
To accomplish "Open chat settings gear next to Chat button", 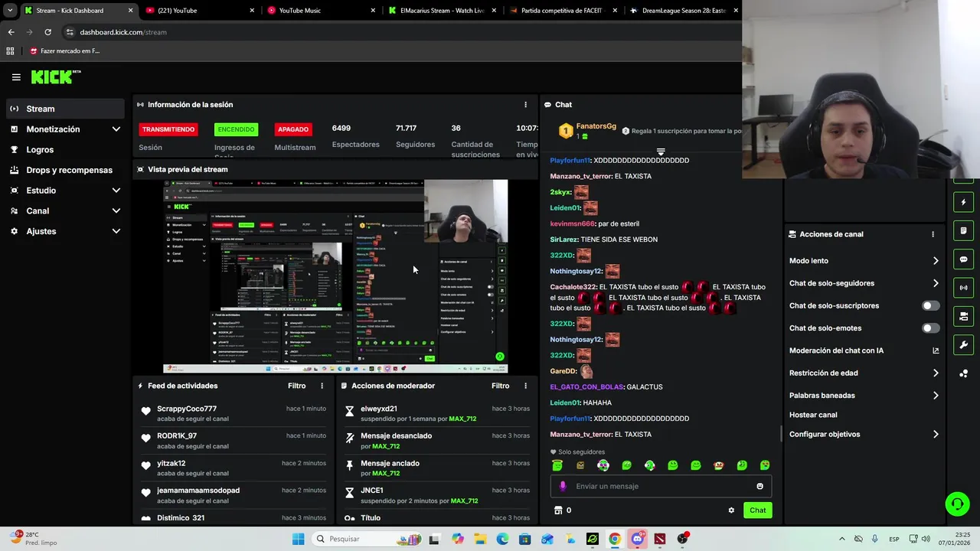I will click(x=731, y=510).
